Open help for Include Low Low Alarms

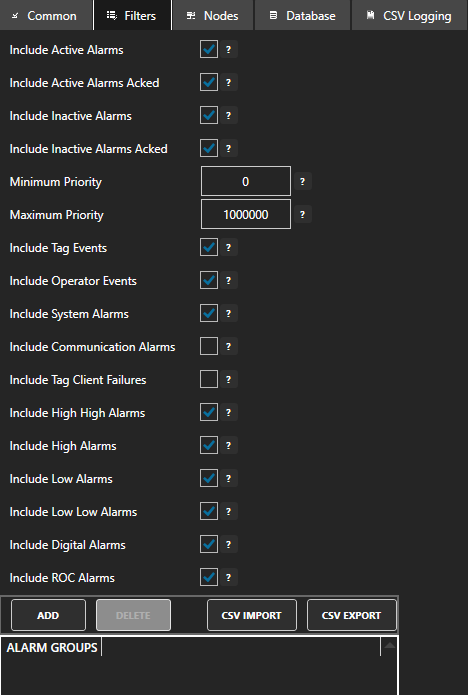228,511
